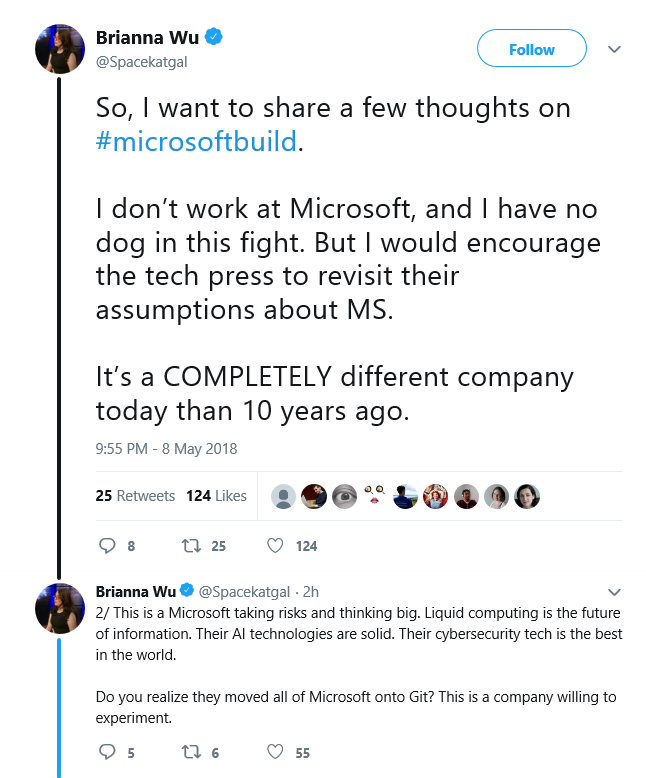The height and width of the screenshot is (778, 646).
Task: Open the #microsoftbuild hashtag link
Action: [196, 141]
